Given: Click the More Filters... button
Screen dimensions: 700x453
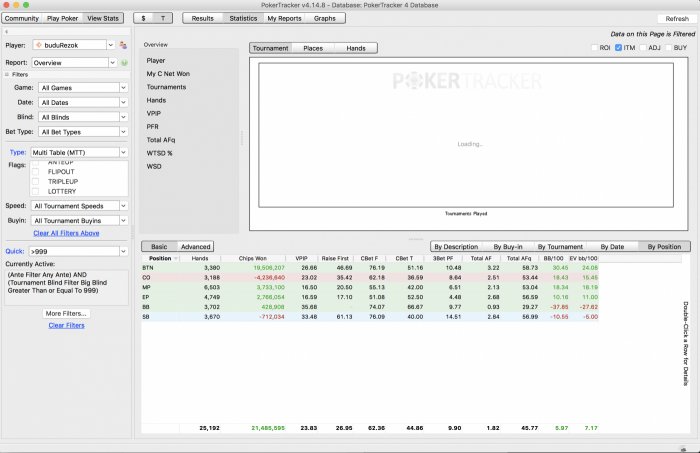Looking at the screenshot, I should [66, 314].
